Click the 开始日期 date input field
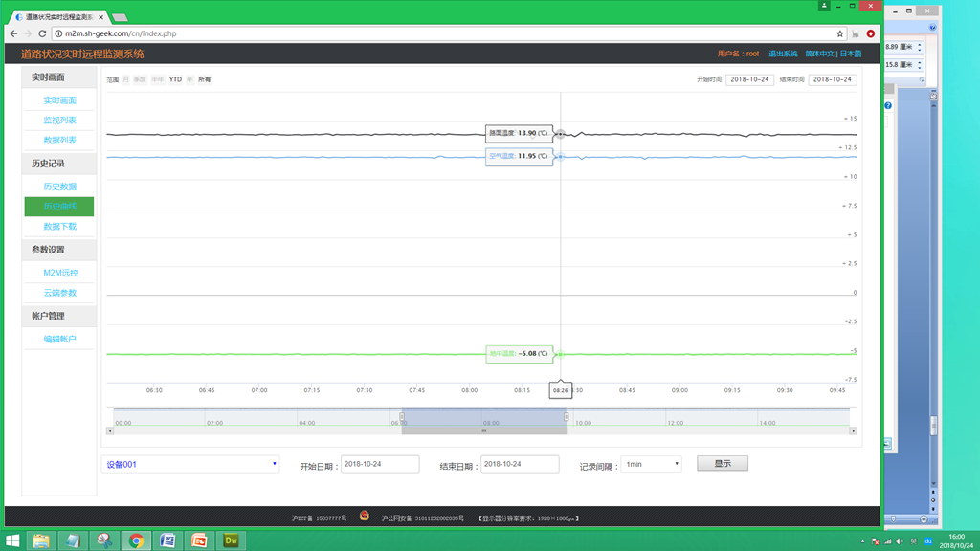Viewport: 980px width, 551px height. point(380,464)
